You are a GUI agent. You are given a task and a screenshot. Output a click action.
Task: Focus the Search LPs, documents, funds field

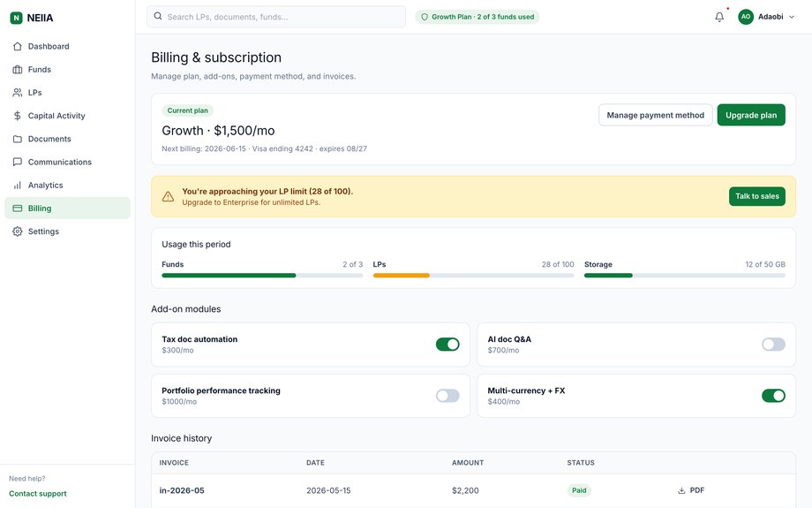tap(276, 17)
